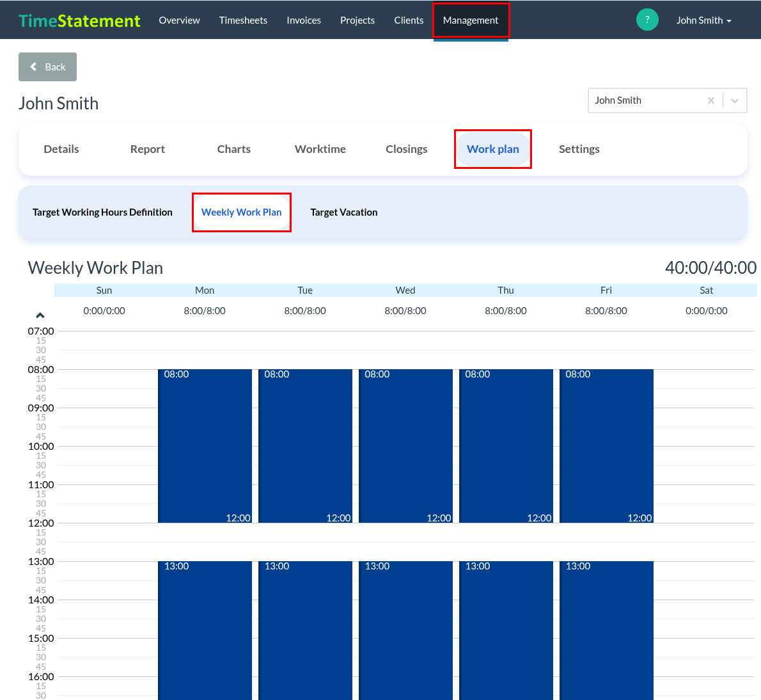Switch to the Details tab
The height and width of the screenshot is (700, 761).
pos(61,149)
